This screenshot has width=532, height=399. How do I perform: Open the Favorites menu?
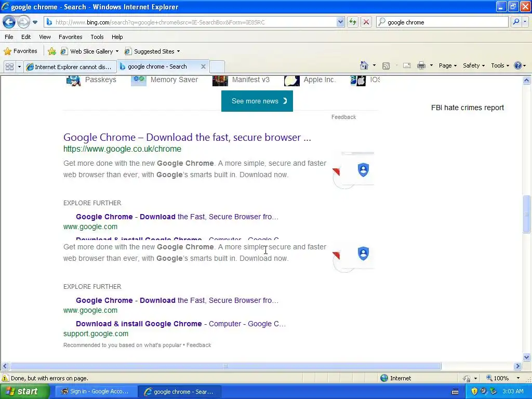71,37
